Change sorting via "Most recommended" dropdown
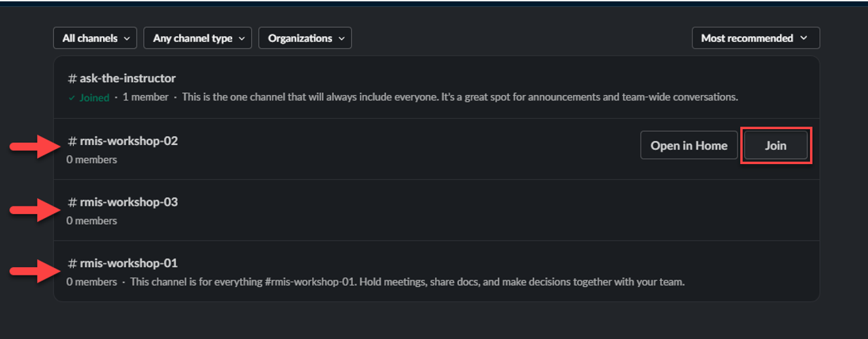Image resolution: width=868 pixels, height=339 pixels. [755, 38]
